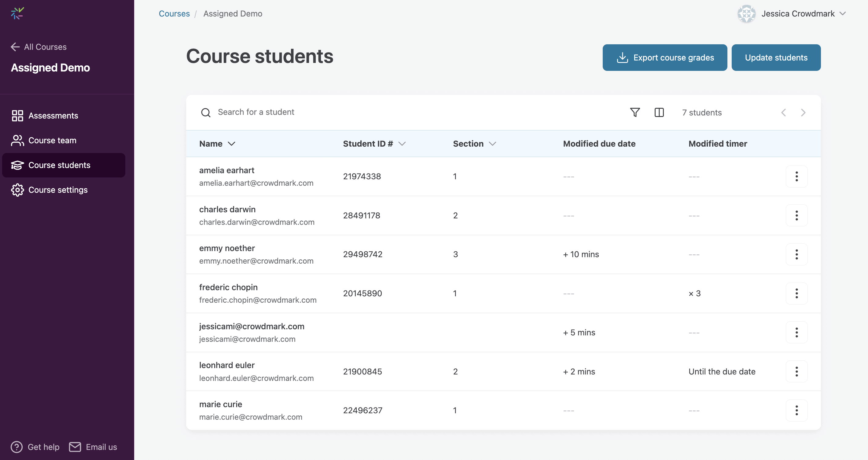Image resolution: width=868 pixels, height=460 pixels.
Task: Open Course team in the sidebar
Action: pos(52,141)
